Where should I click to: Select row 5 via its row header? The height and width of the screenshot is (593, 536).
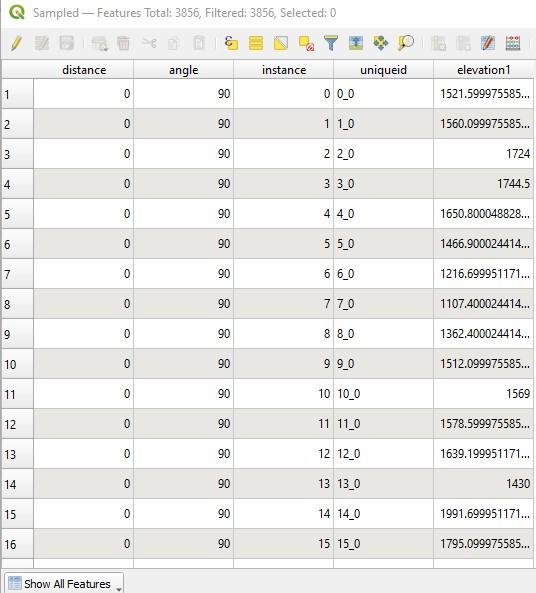click(17, 214)
